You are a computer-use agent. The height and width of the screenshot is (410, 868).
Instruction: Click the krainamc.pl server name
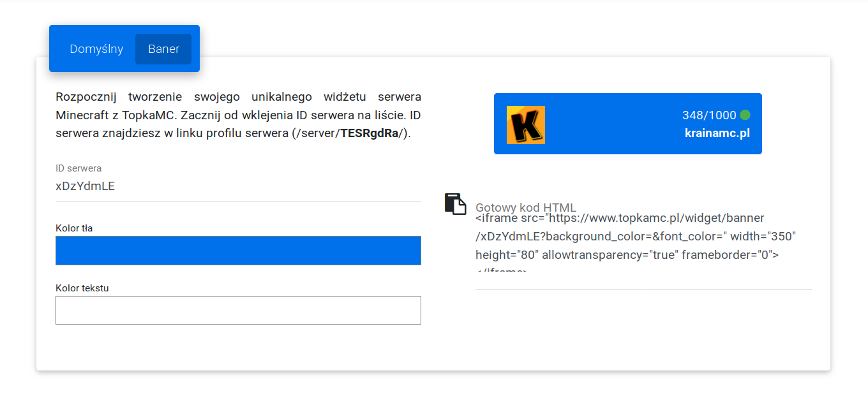coord(717,133)
